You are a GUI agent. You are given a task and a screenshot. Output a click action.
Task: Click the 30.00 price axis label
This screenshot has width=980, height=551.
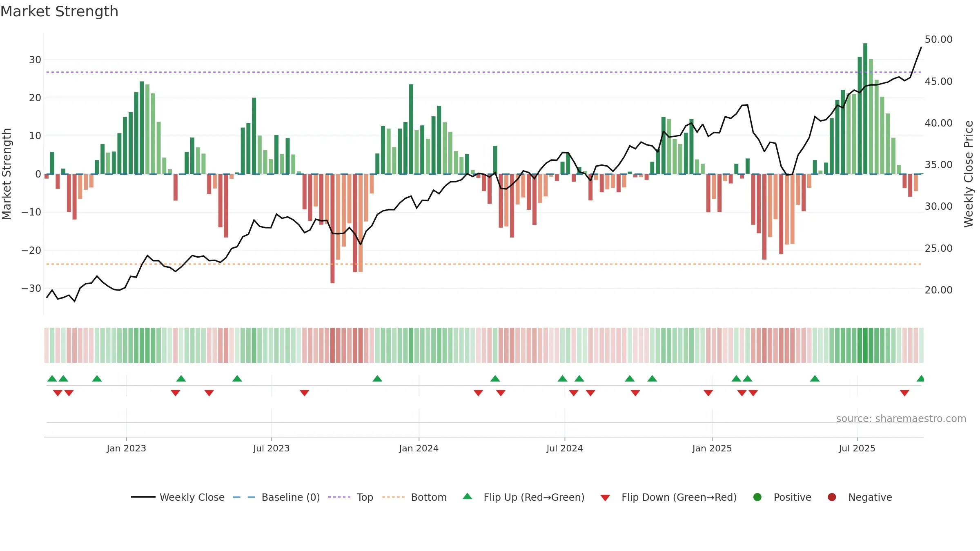[938, 207]
